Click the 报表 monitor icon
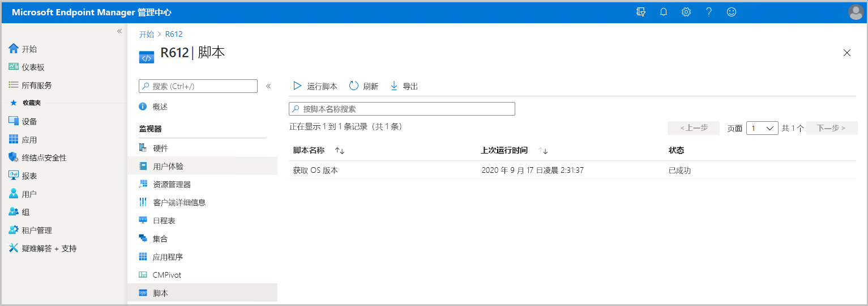This screenshot has height=306, width=868. [x=14, y=176]
